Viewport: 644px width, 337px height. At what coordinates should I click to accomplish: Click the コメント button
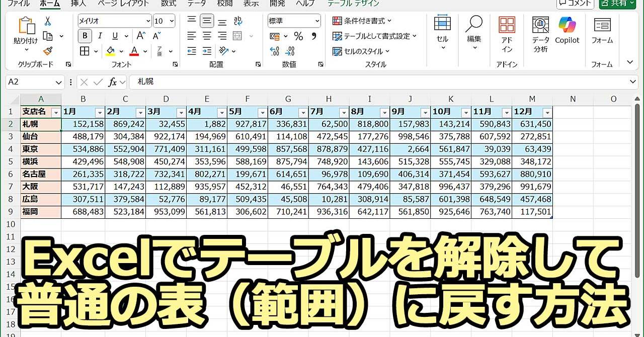pyautogui.click(x=575, y=4)
